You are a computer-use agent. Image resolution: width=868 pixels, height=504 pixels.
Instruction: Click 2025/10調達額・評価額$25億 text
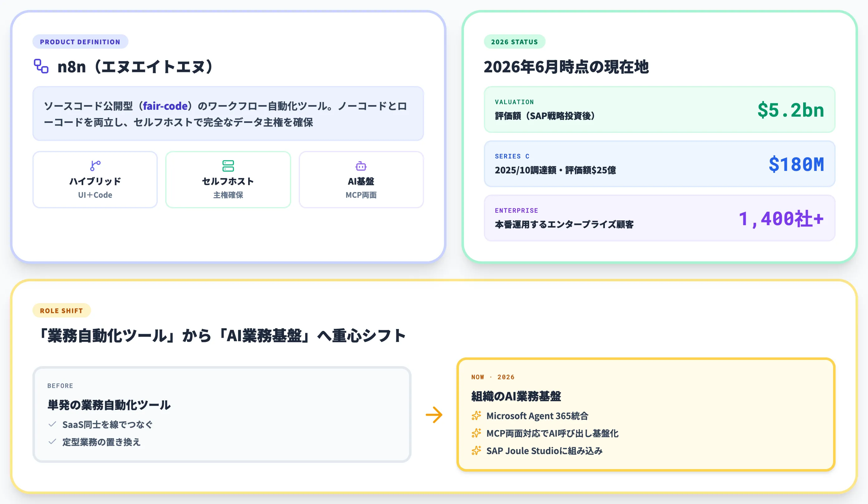pos(555,170)
